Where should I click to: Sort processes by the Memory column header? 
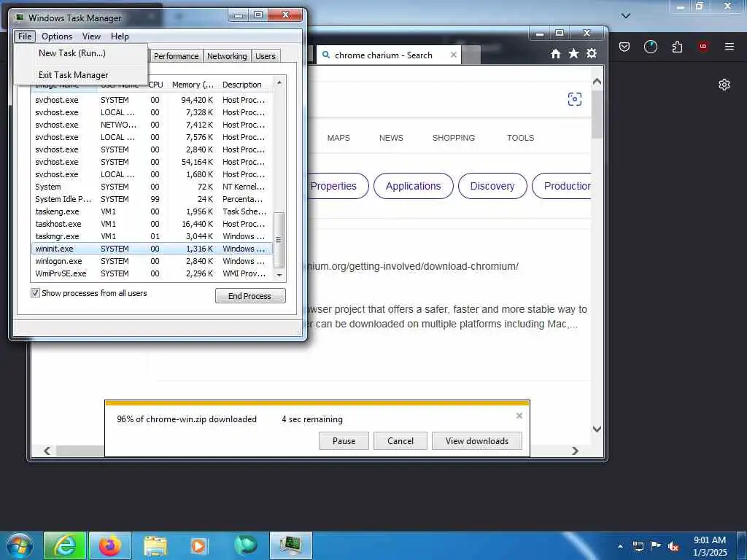pos(193,85)
